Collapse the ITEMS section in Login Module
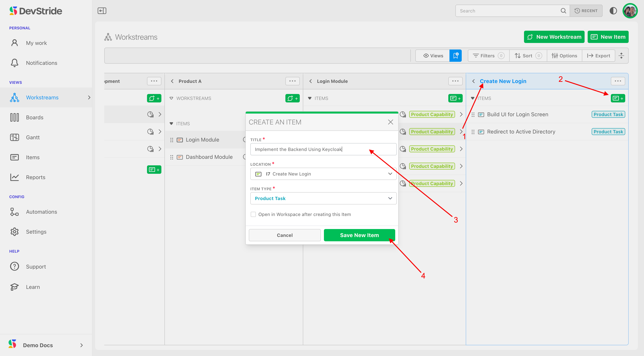This screenshot has height=356, width=644. (310, 98)
